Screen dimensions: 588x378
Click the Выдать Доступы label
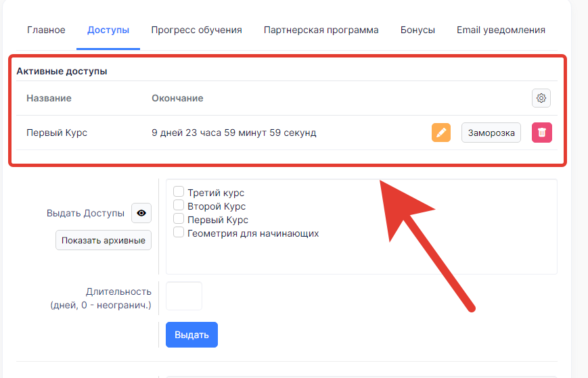click(85, 213)
